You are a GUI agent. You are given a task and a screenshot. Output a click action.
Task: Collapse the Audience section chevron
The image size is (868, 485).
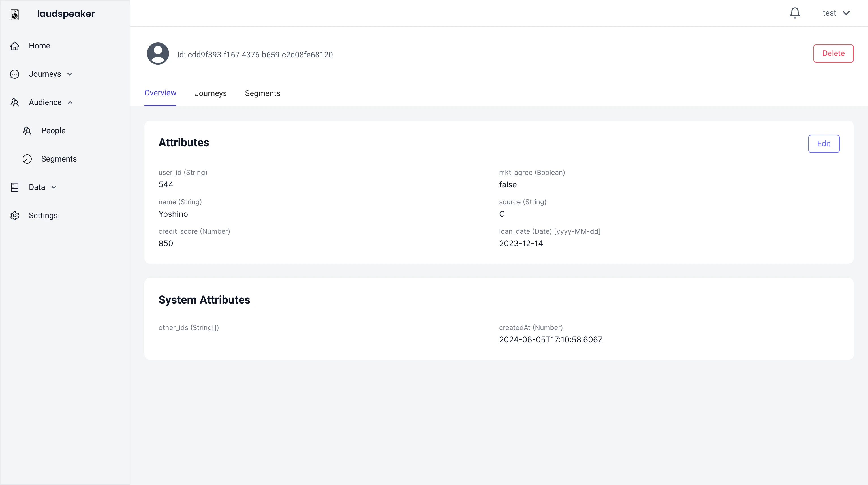(x=70, y=102)
